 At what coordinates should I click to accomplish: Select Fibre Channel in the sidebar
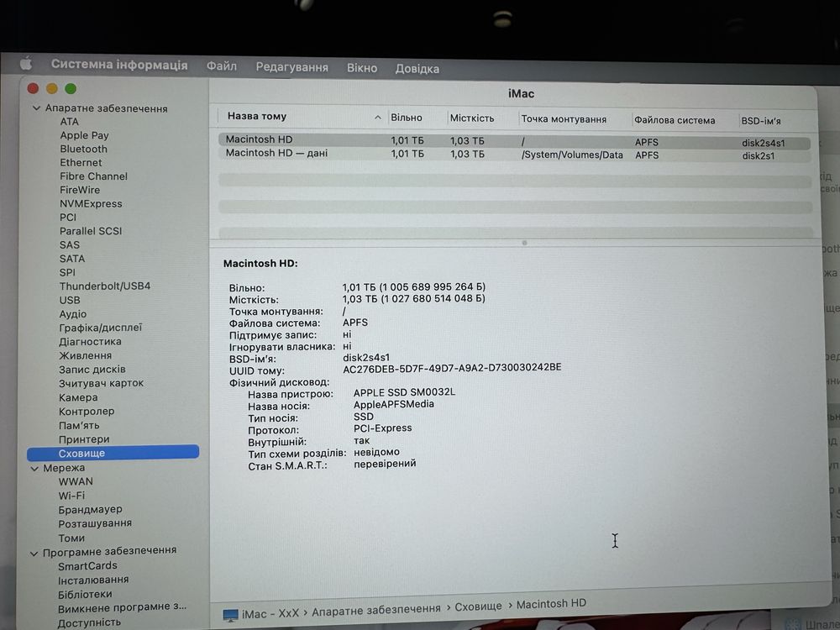tap(94, 176)
